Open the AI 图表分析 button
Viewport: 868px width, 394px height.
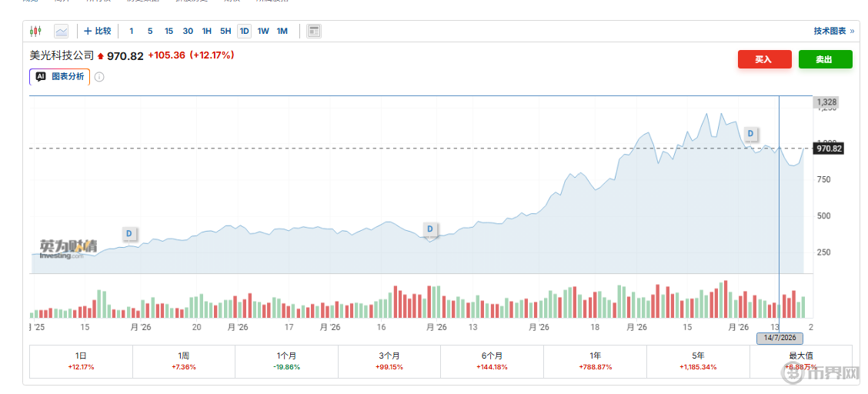[60, 77]
